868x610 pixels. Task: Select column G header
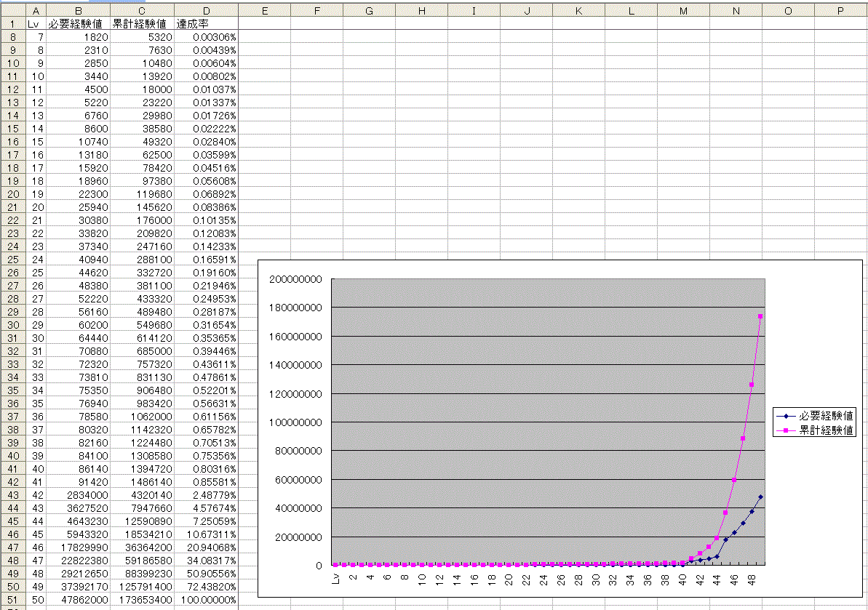369,10
